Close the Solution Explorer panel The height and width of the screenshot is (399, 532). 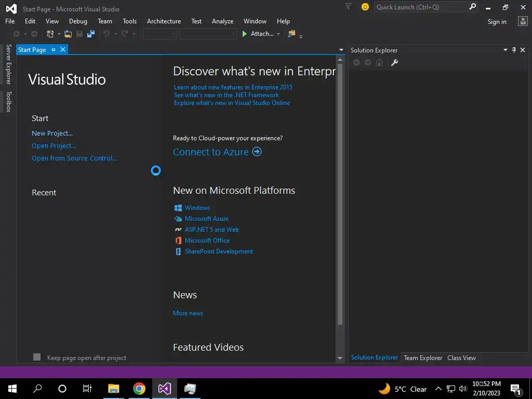[523, 50]
